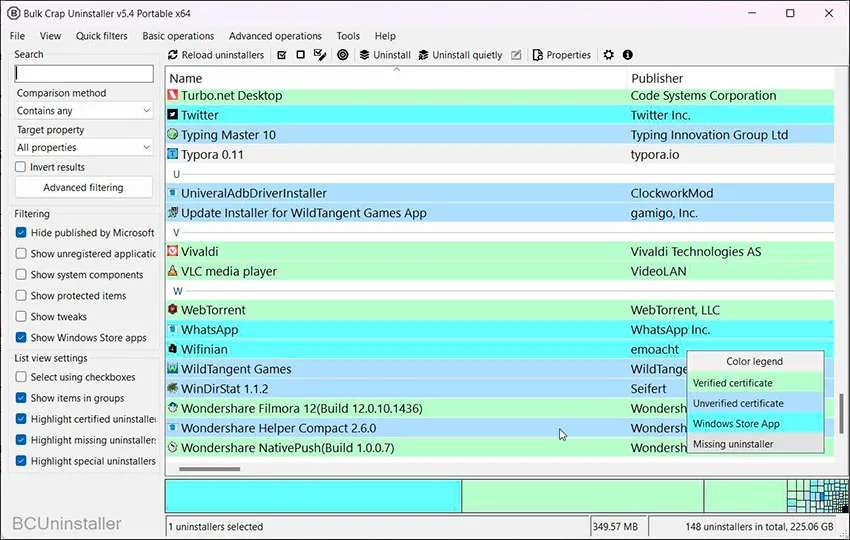Click the deselect-all empty box toolbar icon

pos(300,54)
